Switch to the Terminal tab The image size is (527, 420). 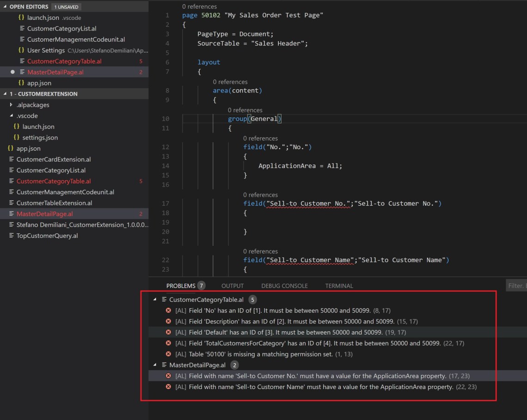tap(339, 286)
